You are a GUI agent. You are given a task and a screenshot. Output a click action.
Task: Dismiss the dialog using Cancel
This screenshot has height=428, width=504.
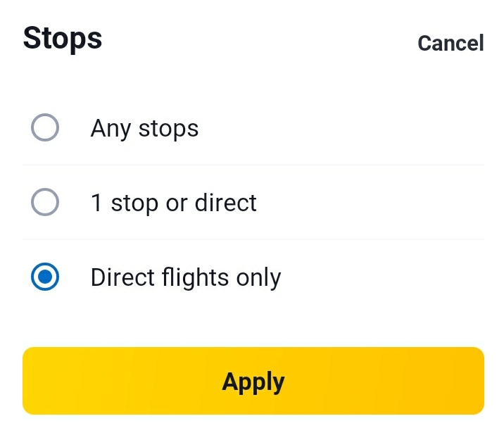451,43
